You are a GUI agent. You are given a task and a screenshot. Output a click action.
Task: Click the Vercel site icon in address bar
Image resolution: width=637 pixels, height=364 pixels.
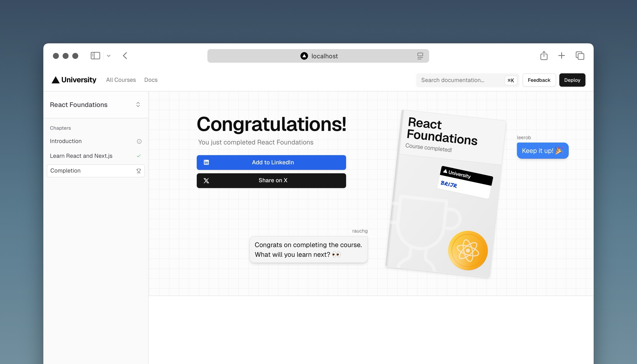click(x=304, y=56)
